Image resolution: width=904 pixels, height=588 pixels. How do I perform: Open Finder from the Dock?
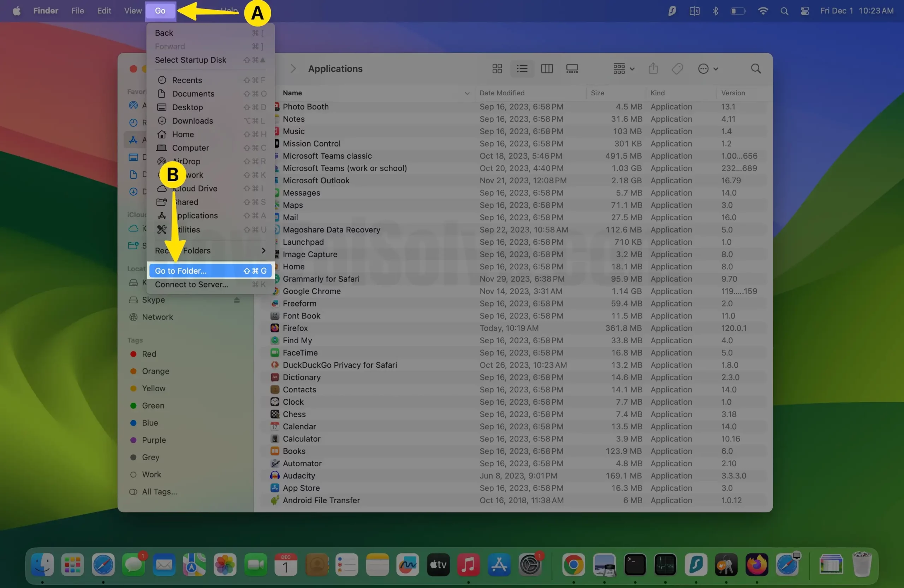pyautogui.click(x=42, y=564)
